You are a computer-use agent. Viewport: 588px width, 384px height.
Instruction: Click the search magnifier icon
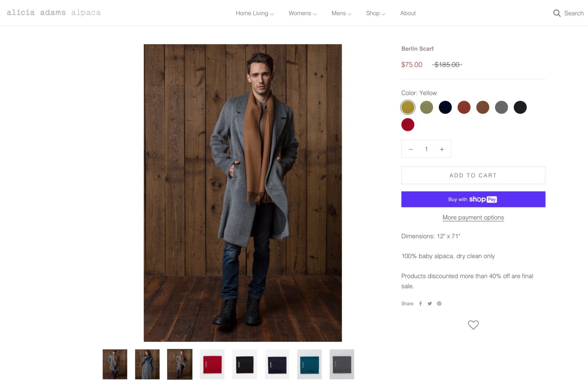click(557, 13)
